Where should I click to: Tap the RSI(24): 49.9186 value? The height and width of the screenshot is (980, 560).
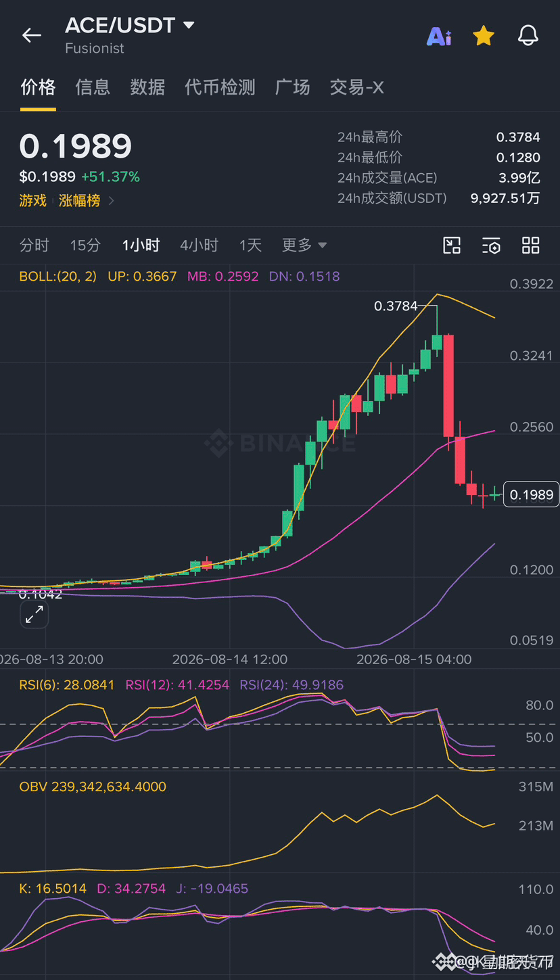pyautogui.click(x=291, y=685)
